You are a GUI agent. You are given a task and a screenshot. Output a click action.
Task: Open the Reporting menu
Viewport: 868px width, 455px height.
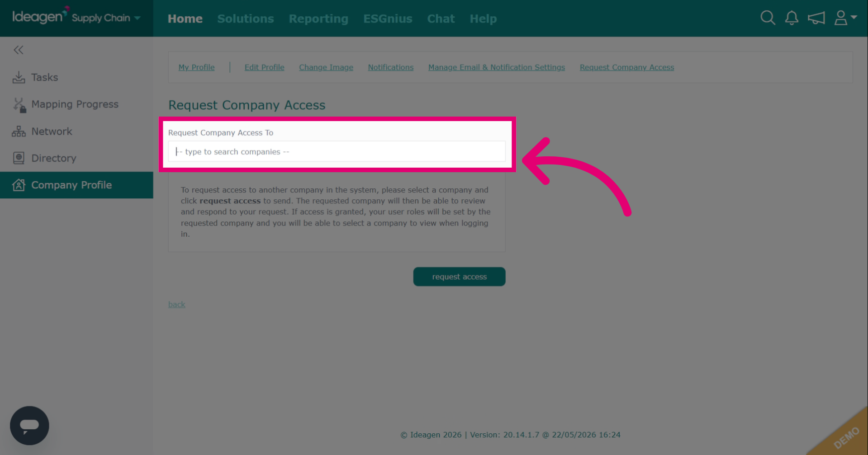click(318, 19)
